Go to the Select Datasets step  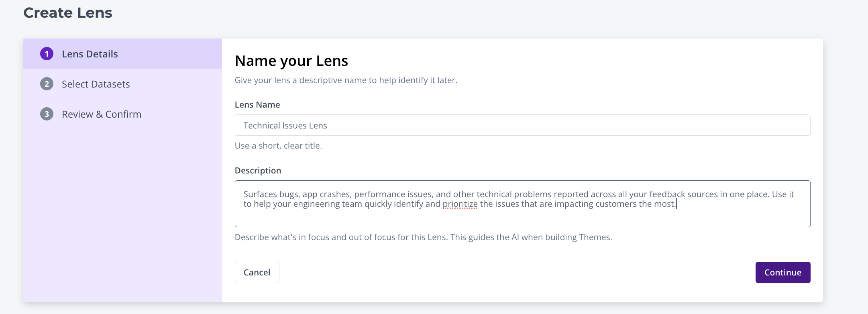coord(96,84)
